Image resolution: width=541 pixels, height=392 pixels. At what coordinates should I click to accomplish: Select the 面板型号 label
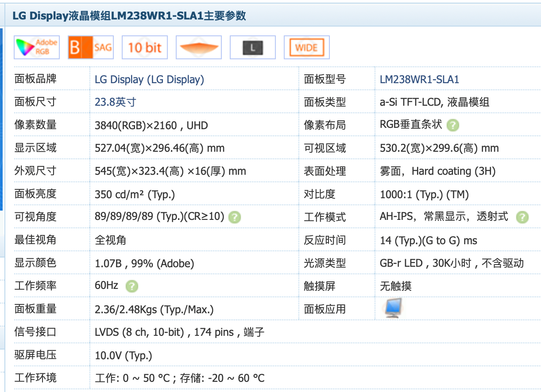point(325,80)
